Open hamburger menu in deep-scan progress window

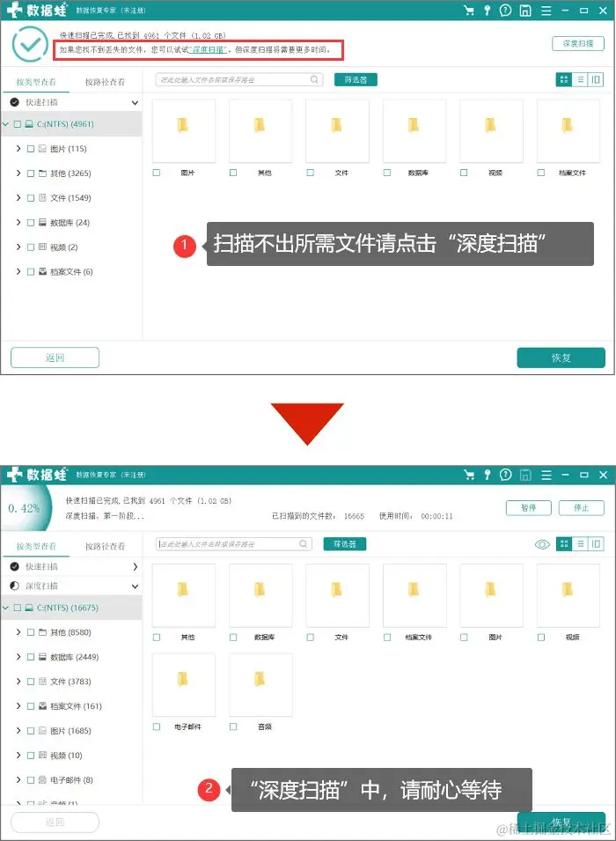click(x=546, y=475)
